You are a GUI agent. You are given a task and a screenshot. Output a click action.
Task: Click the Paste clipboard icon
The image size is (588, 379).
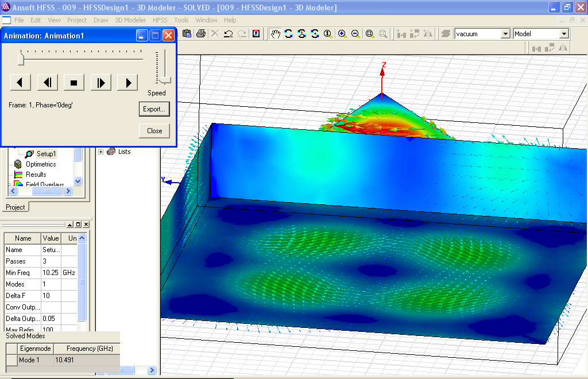click(187, 34)
